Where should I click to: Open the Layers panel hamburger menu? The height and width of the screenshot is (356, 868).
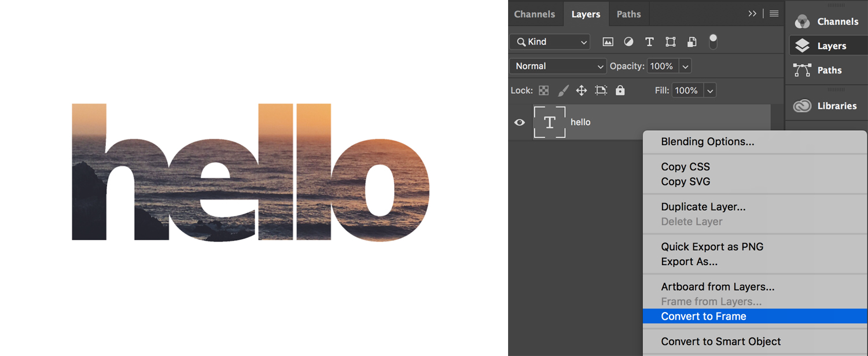774,14
